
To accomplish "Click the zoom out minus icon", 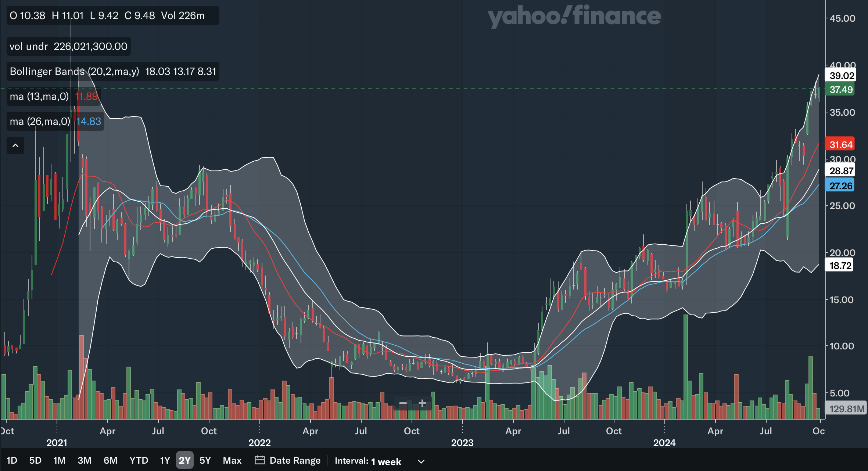I will coord(403,403).
